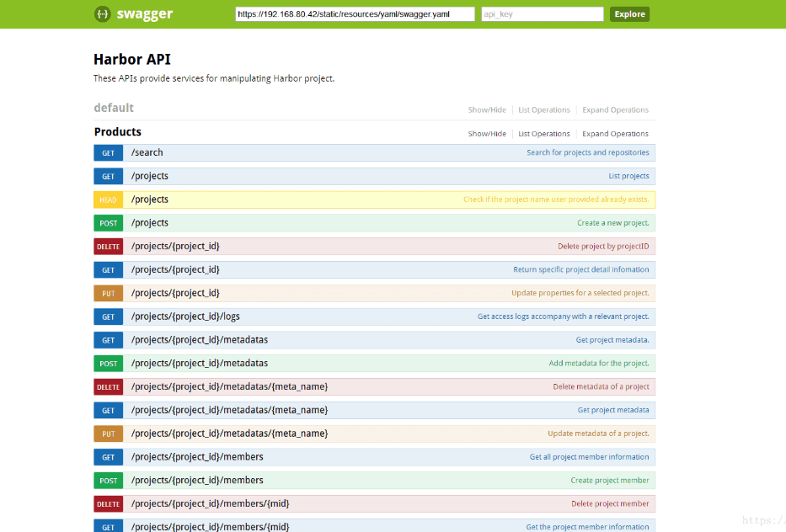Open the PUT /projects/{project_id} path

(175, 293)
